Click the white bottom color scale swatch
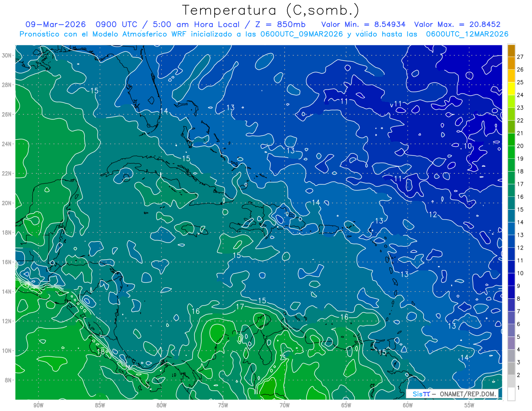The width and height of the screenshot is (532, 411). 511,394
